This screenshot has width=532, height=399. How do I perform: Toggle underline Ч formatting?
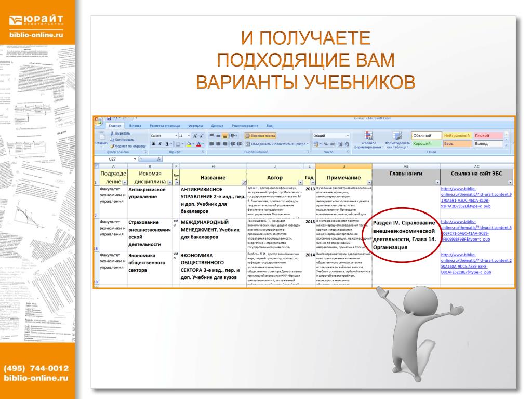pyautogui.click(x=167, y=144)
